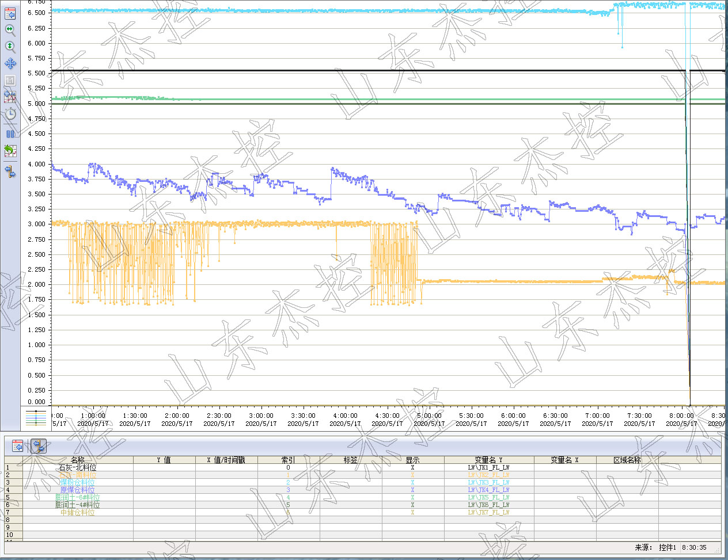
Task: Click the green undo-zoom chart icon
Action: [10, 151]
